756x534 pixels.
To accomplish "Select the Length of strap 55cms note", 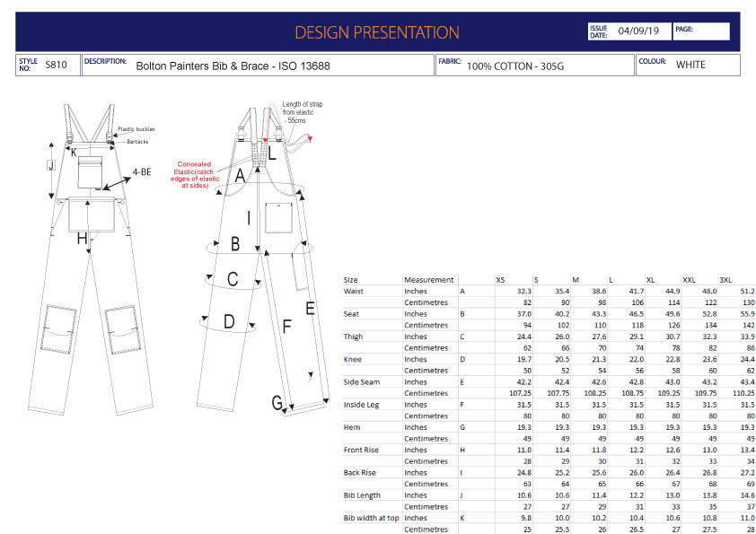I will tap(302, 112).
